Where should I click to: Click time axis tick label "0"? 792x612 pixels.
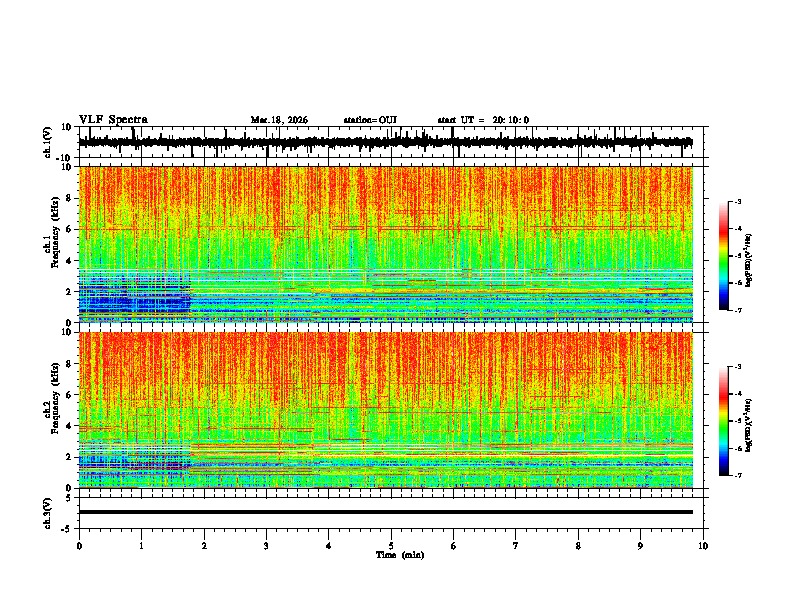point(79,546)
